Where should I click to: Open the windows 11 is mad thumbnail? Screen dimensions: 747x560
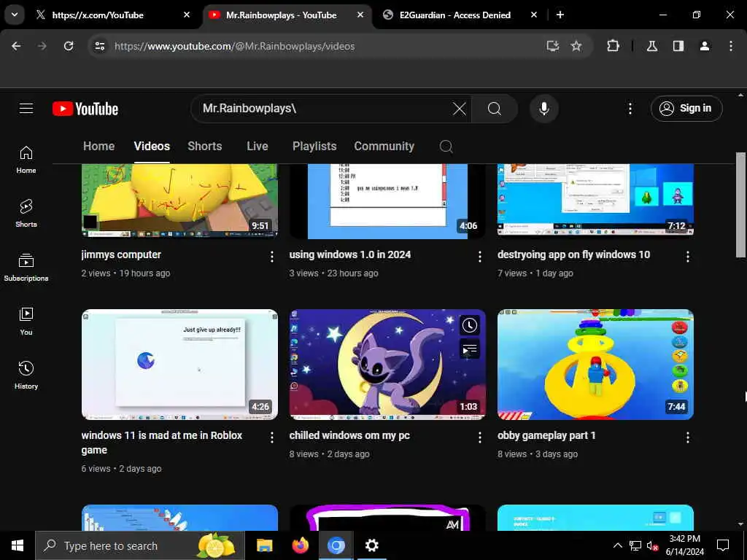pos(179,365)
